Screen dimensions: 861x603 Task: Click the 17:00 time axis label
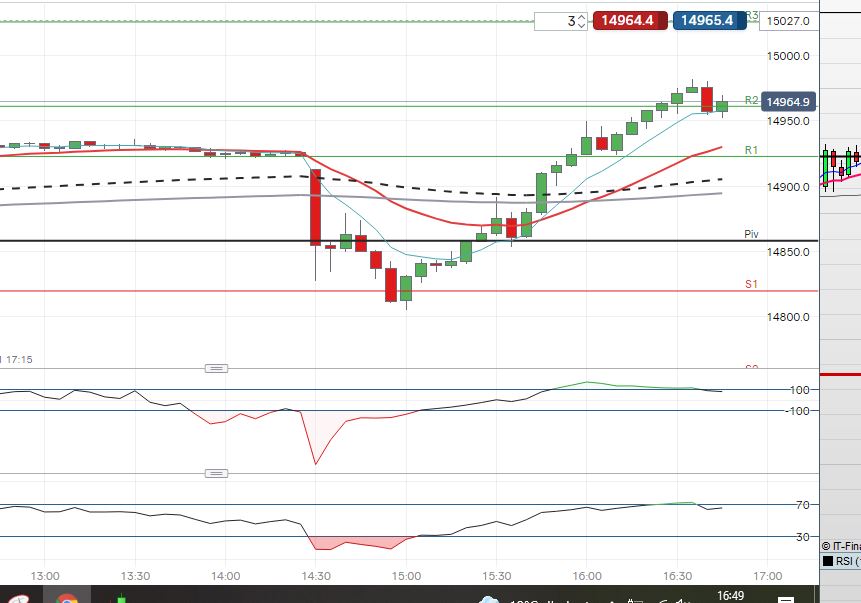click(768, 576)
